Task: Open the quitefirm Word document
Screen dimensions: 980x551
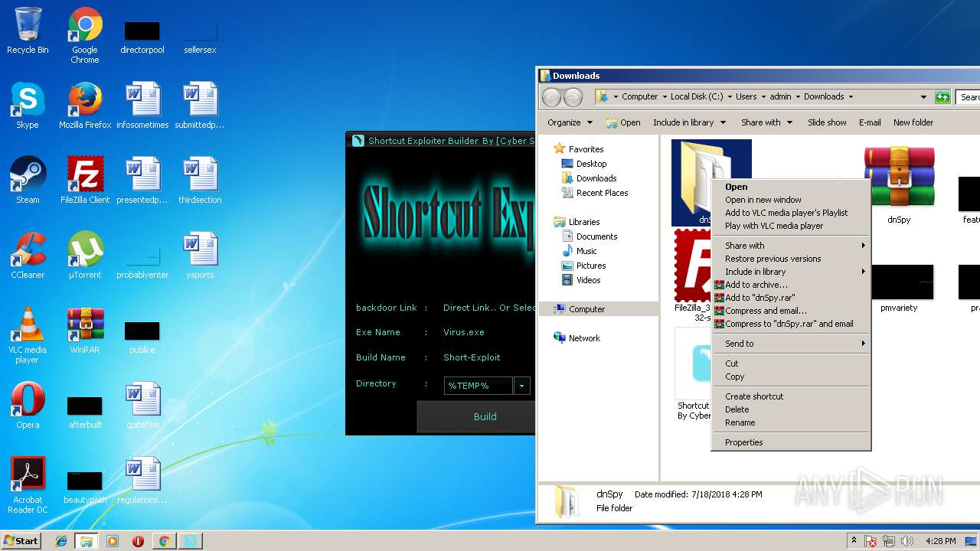Action: click(x=142, y=406)
